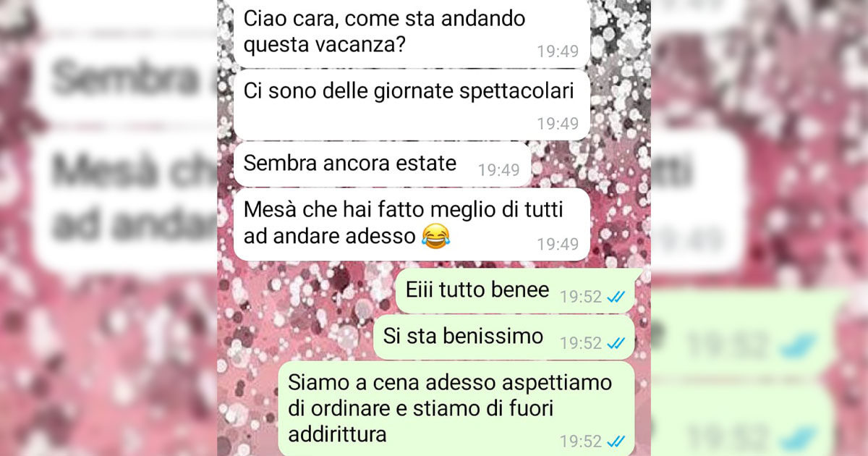The height and width of the screenshot is (456, 868).
Task: Click the 19:52 timestamp on 'Si sta benissimo'
Action: (581, 342)
